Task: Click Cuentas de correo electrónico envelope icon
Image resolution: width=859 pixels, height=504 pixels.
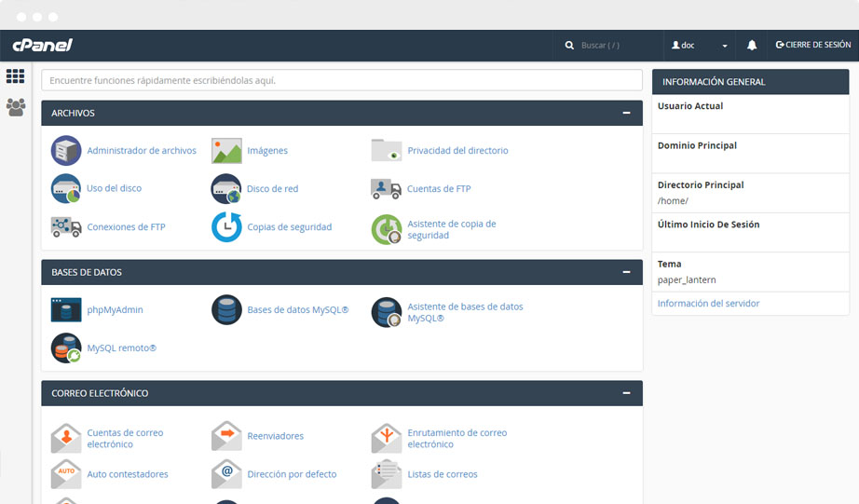Action: click(66, 438)
